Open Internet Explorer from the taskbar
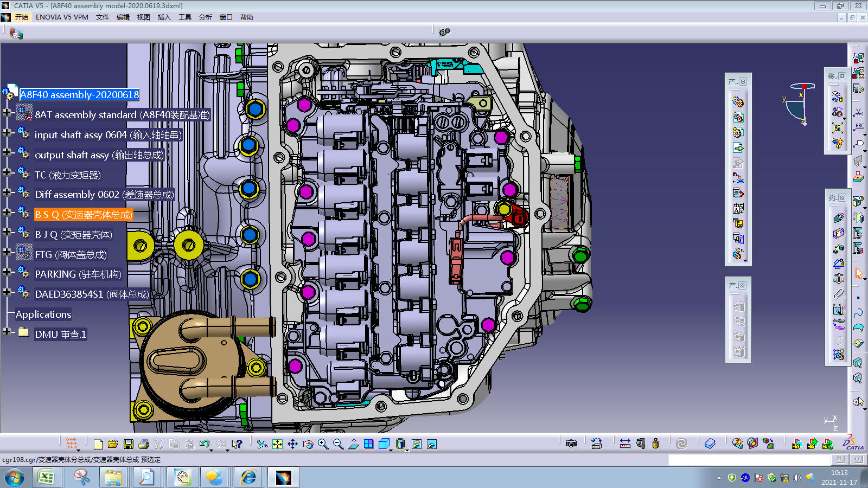868x488 pixels. click(x=248, y=477)
